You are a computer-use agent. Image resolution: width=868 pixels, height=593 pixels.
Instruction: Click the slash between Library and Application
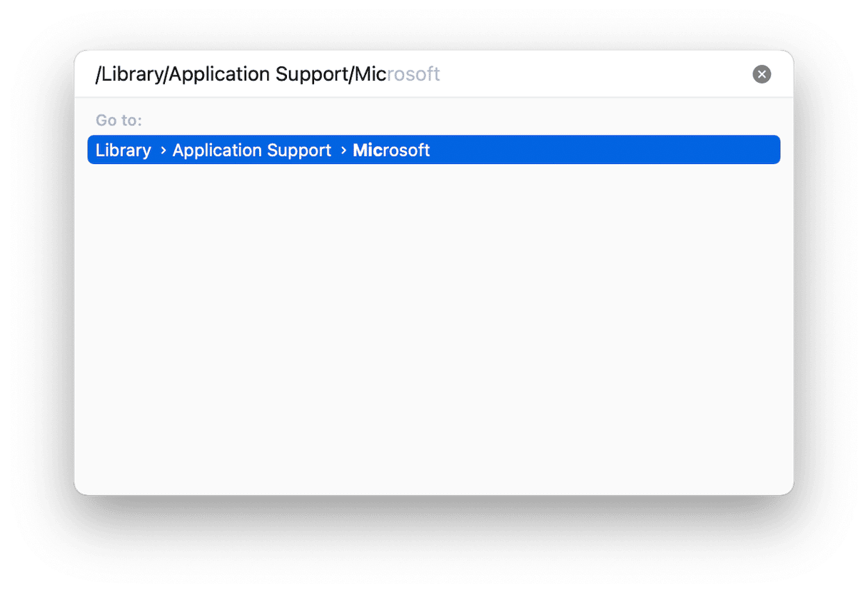pyautogui.click(x=166, y=74)
